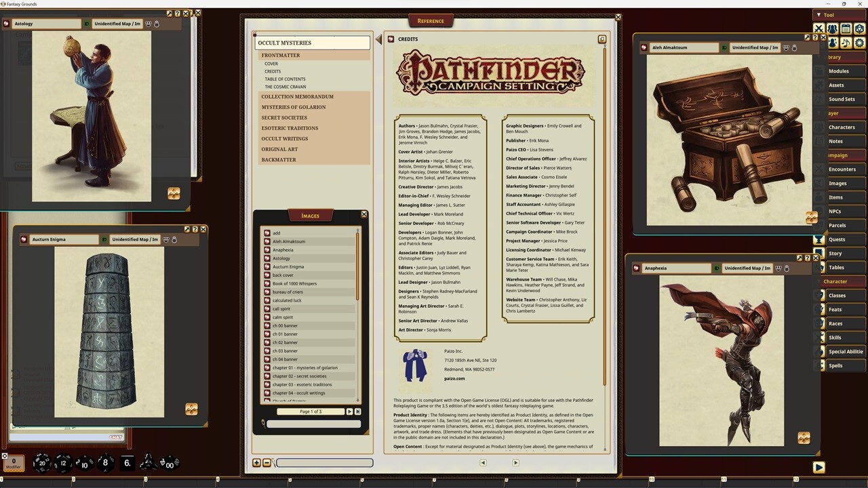Image resolution: width=868 pixels, height=488 pixels.
Task: Open the Spells tab in the sidebar
Action: coord(843,365)
